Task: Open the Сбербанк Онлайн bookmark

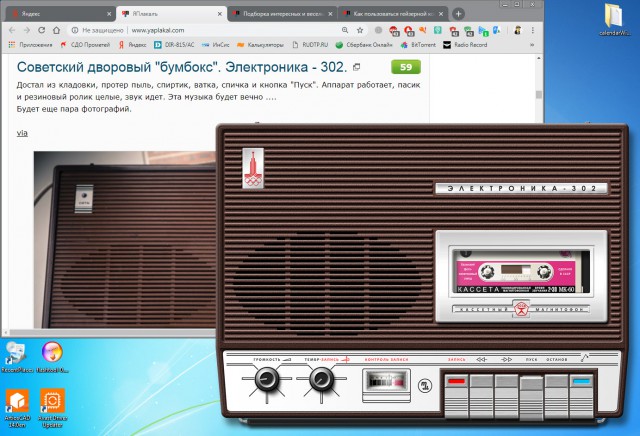Action: pos(364,45)
